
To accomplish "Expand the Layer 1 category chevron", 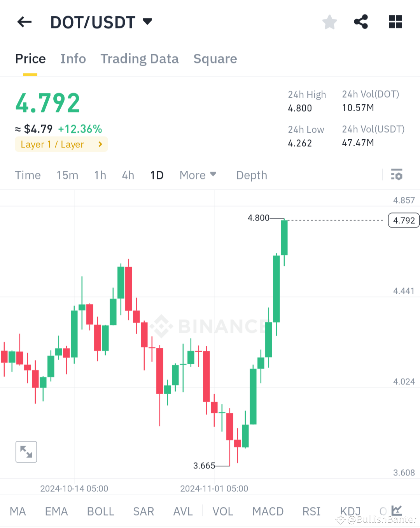I will click(100, 144).
